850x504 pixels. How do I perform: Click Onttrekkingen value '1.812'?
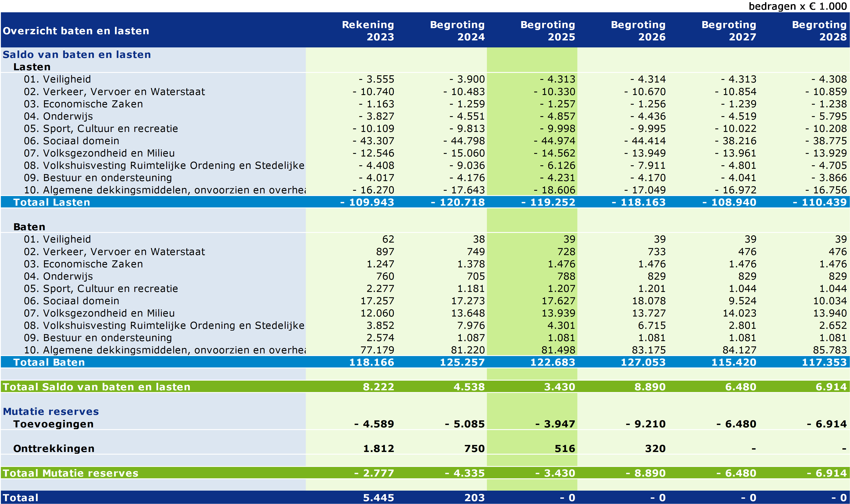click(379, 449)
